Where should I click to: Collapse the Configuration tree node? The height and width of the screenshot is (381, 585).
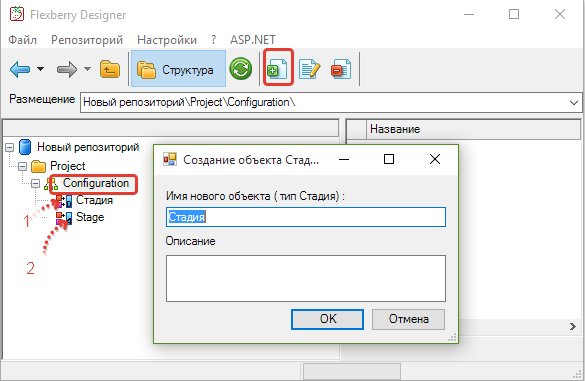(35, 183)
